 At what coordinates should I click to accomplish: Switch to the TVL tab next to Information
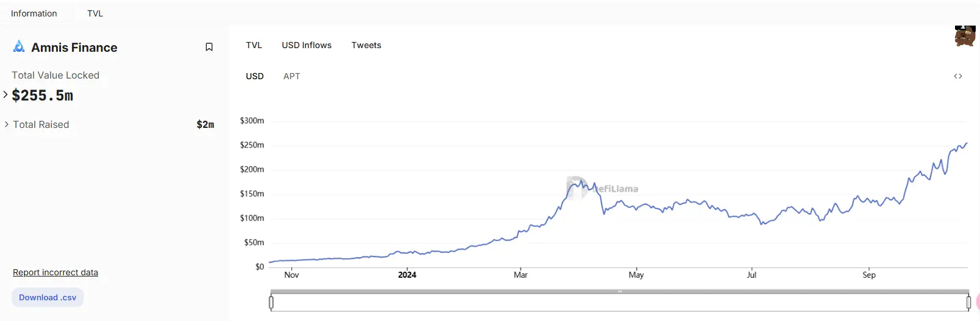[95, 13]
